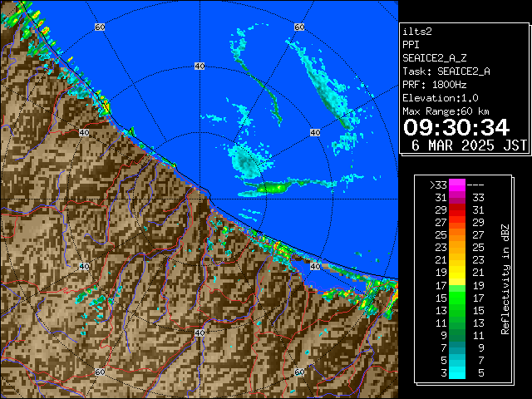Select the "PPI" scan type label
Image resolution: width=532 pixels, height=399 pixels.
click(411, 45)
